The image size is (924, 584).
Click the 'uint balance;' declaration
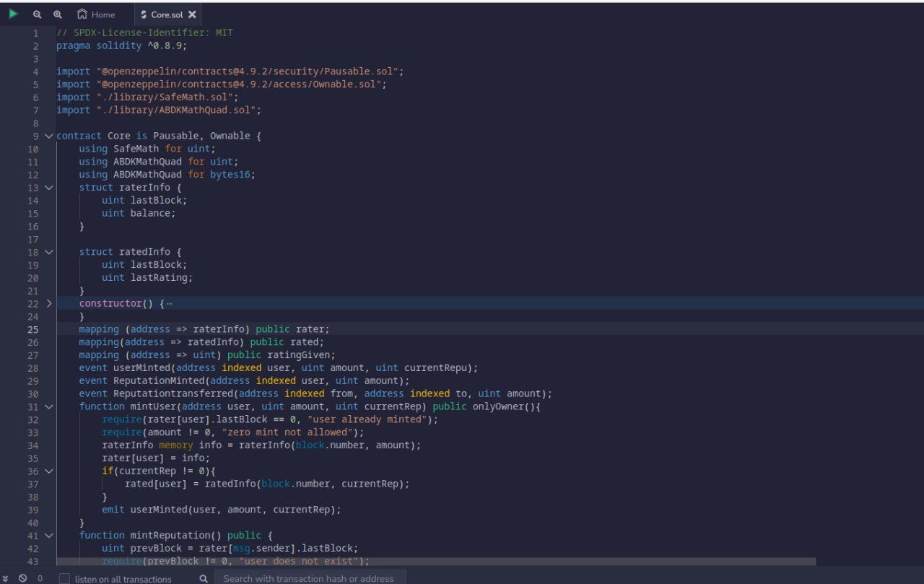139,213
